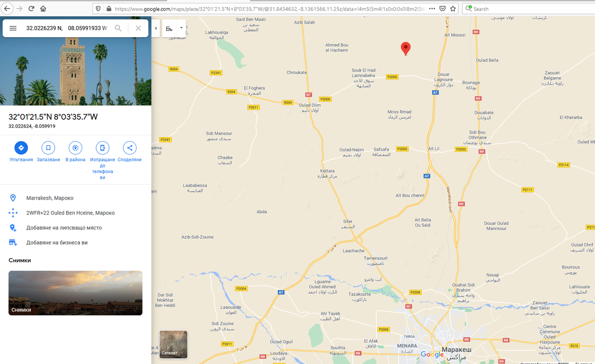Focus the browser Search box
Image resolution: width=595 pixels, height=364 pixels.
tap(530, 8)
